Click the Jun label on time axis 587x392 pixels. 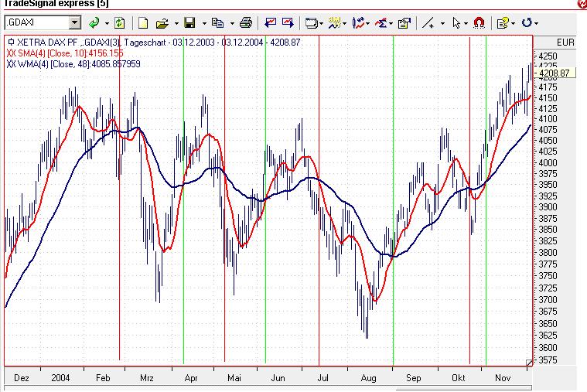coord(278,378)
